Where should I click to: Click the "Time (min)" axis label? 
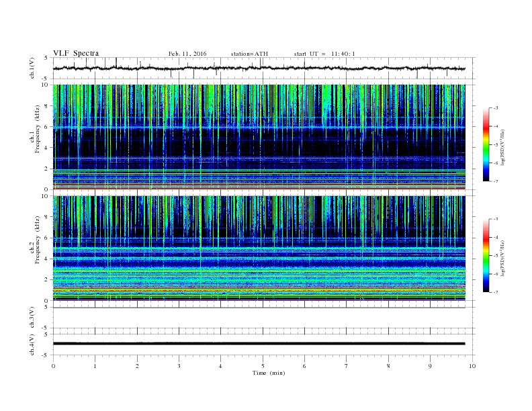click(269, 373)
